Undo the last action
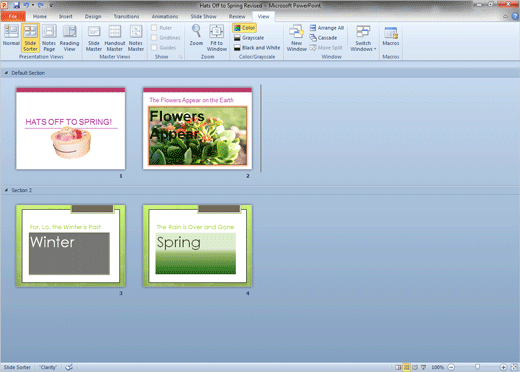Image resolution: width=520 pixels, height=372 pixels. (x=26, y=5)
